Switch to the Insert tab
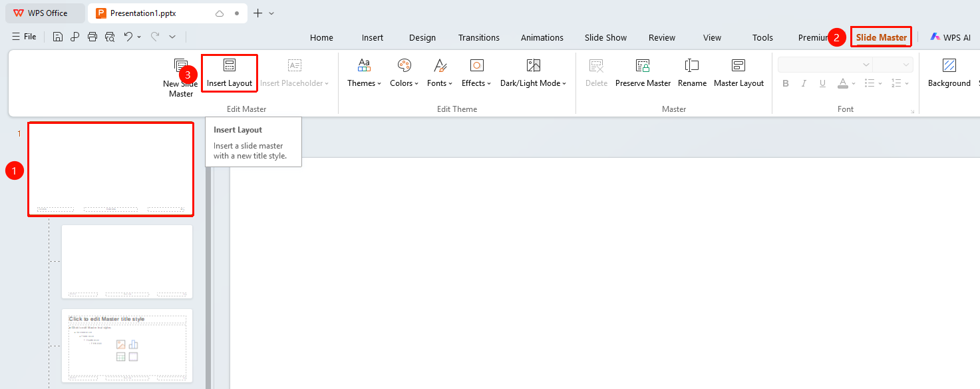This screenshot has height=389, width=980. click(373, 37)
